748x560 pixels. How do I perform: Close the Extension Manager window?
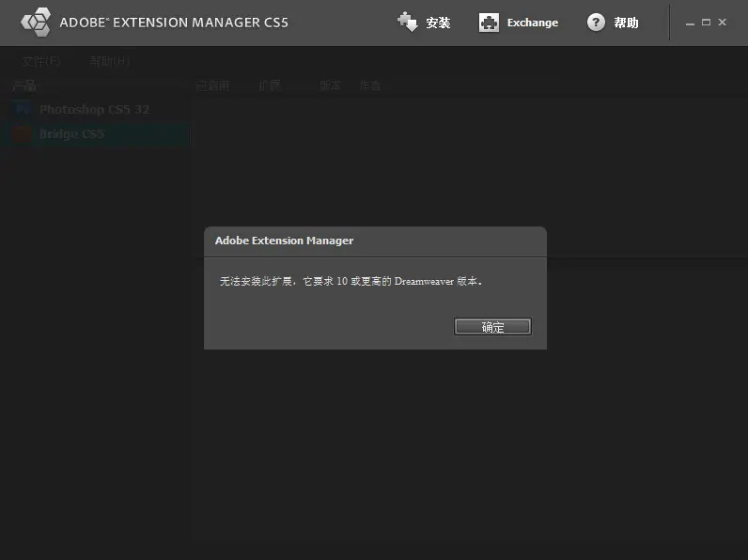click(723, 22)
